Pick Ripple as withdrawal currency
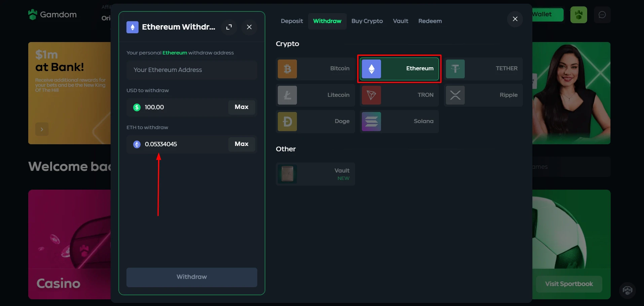 tap(483, 95)
